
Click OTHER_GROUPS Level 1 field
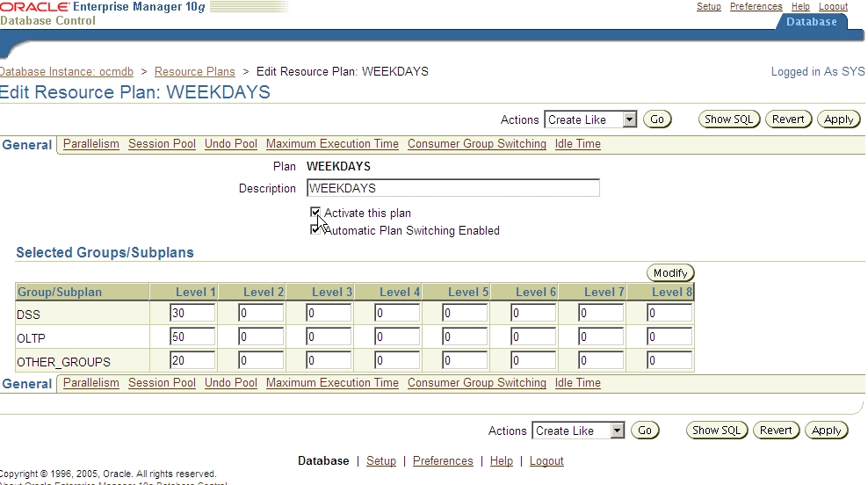pos(192,360)
